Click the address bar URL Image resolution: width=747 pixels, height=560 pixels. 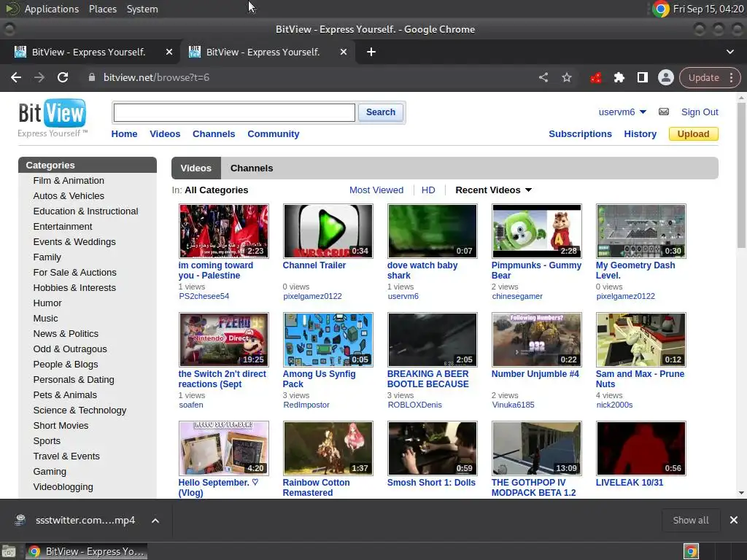click(x=156, y=77)
